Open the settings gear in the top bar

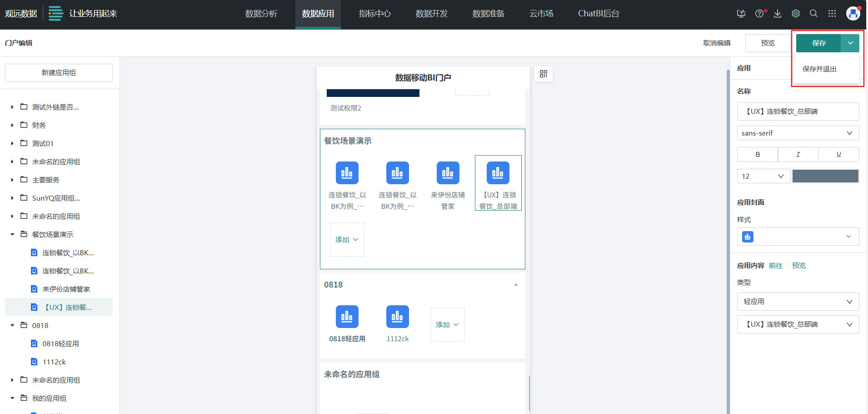795,14
